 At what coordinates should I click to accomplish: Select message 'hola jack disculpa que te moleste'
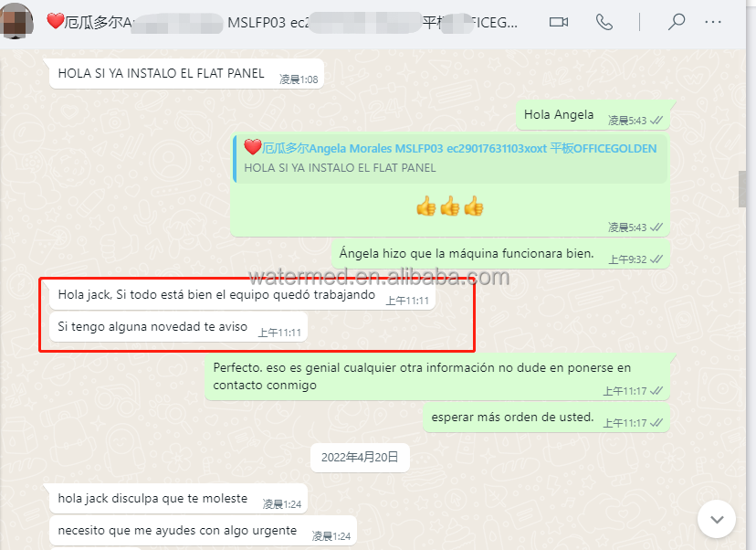click(x=178, y=499)
